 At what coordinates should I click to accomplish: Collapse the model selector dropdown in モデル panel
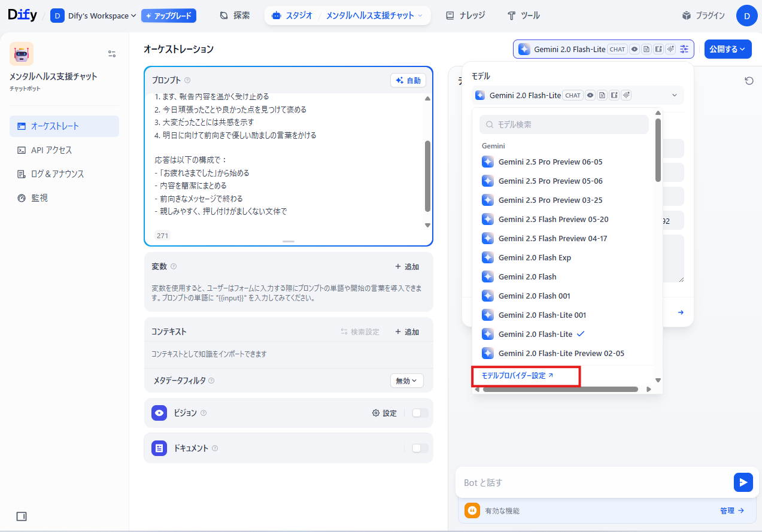[x=675, y=95]
